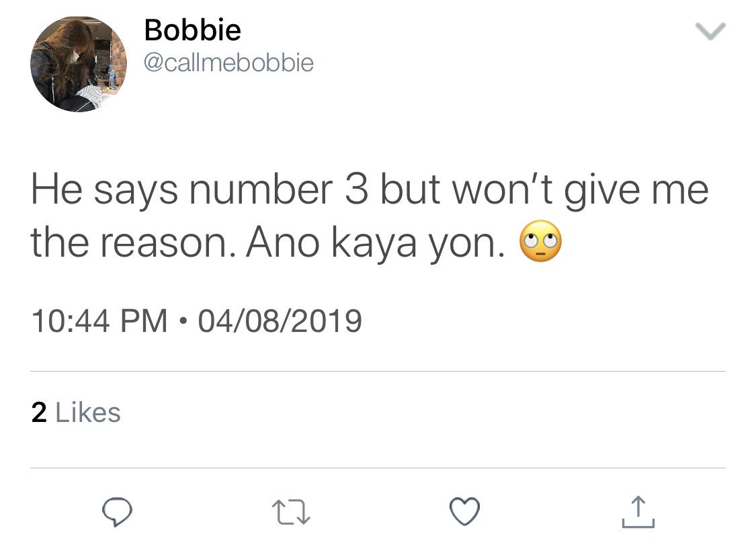756x553 pixels.
Task: Click the phrase "Ano kaya yon."
Action: 376,243
